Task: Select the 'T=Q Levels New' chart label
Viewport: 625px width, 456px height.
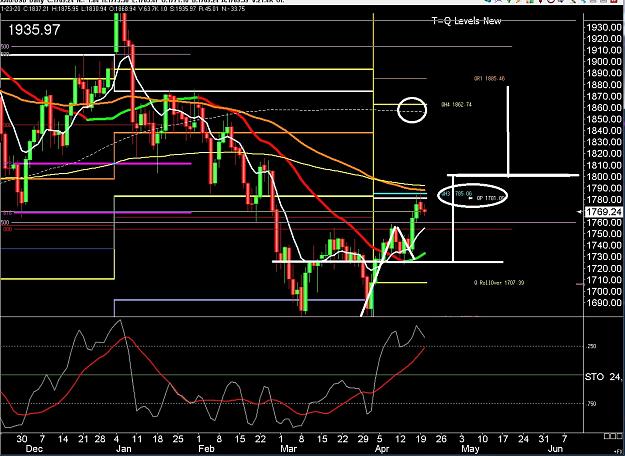Action: pyautogui.click(x=466, y=21)
